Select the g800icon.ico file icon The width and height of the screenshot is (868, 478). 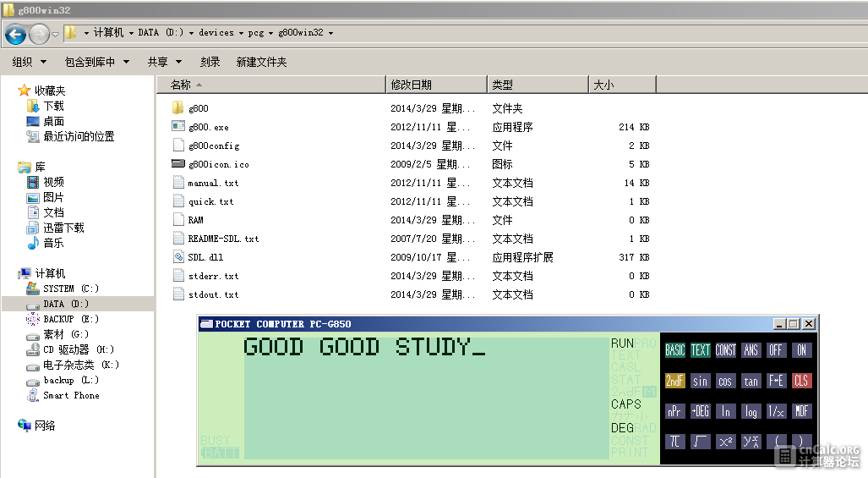pyautogui.click(x=177, y=163)
